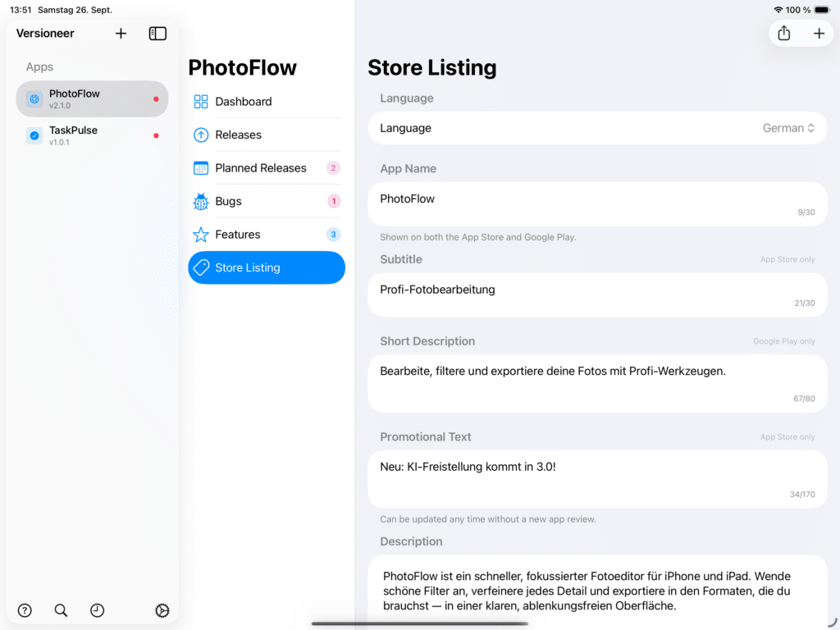Image resolution: width=840 pixels, height=630 pixels.
Task: Tap the share icon at top right
Action: pyautogui.click(x=783, y=33)
